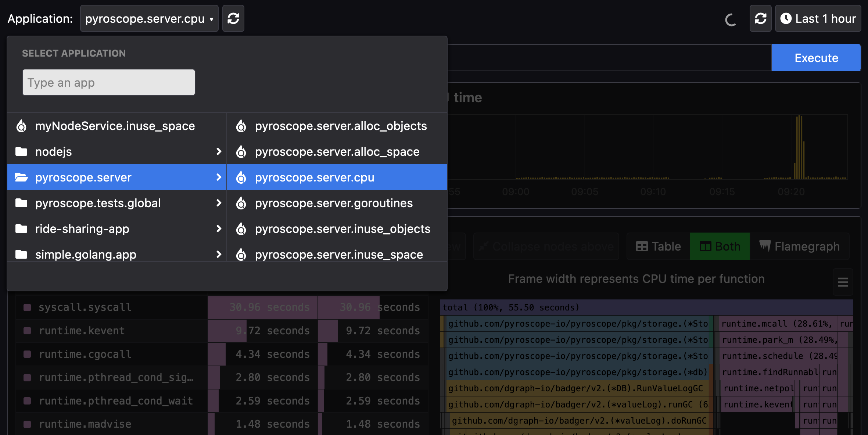
Task: Open the ride-sharing-app folder entry
Action: [x=117, y=229]
